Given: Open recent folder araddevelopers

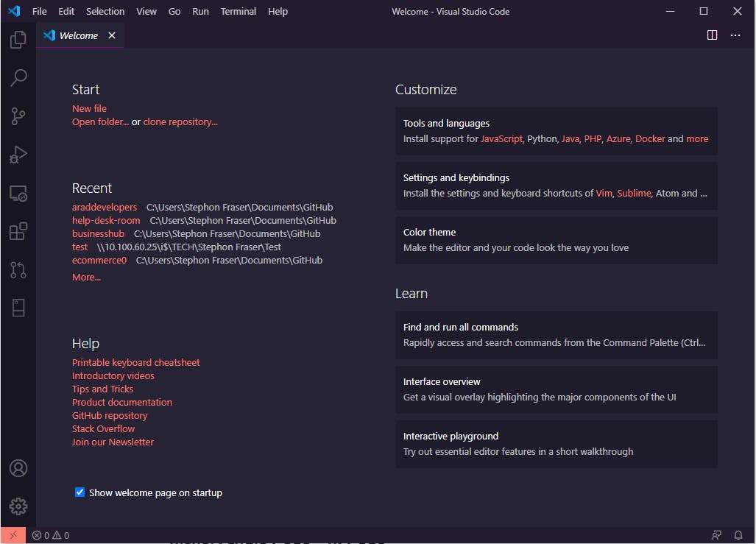Looking at the screenshot, I should (105, 208).
